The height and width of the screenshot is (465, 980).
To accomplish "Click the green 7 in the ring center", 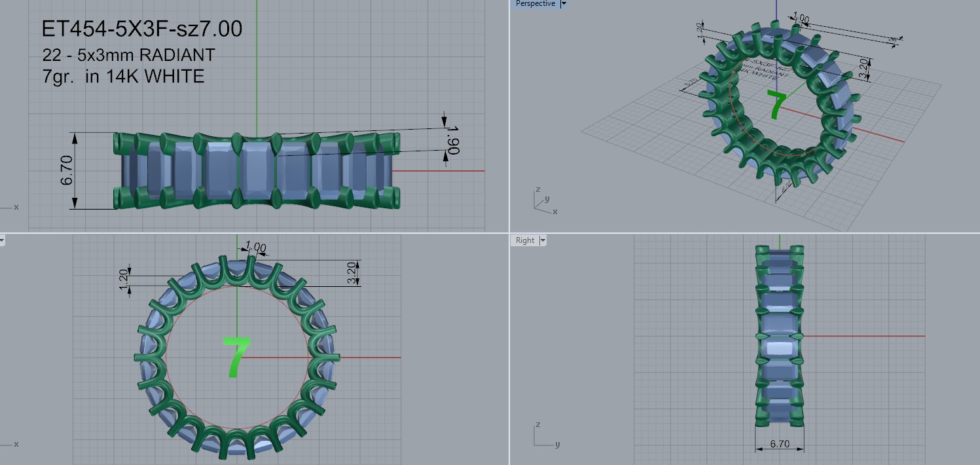I will coord(234,358).
